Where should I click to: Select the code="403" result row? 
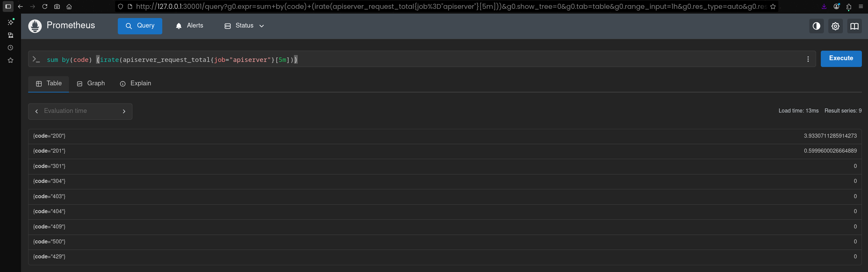[445, 197]
